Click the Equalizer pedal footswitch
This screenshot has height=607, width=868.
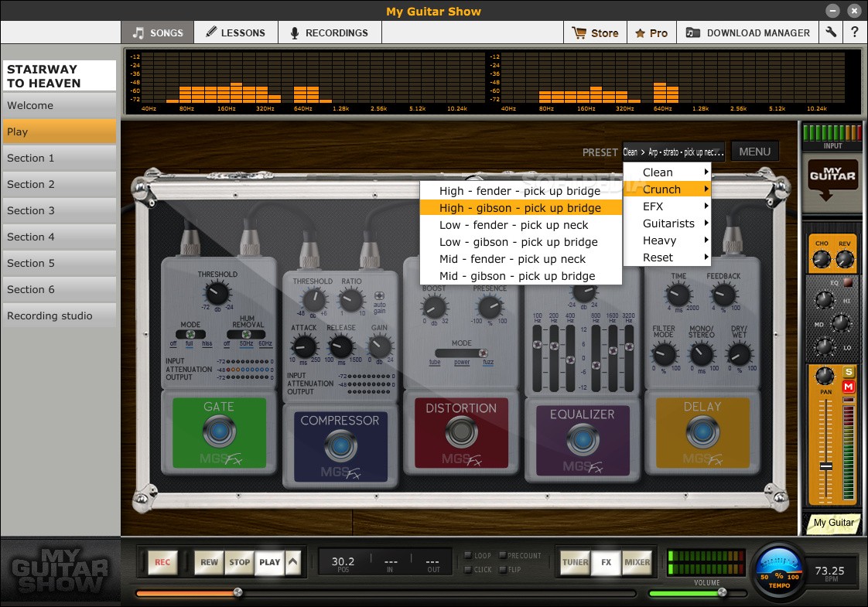click(583, 438)
